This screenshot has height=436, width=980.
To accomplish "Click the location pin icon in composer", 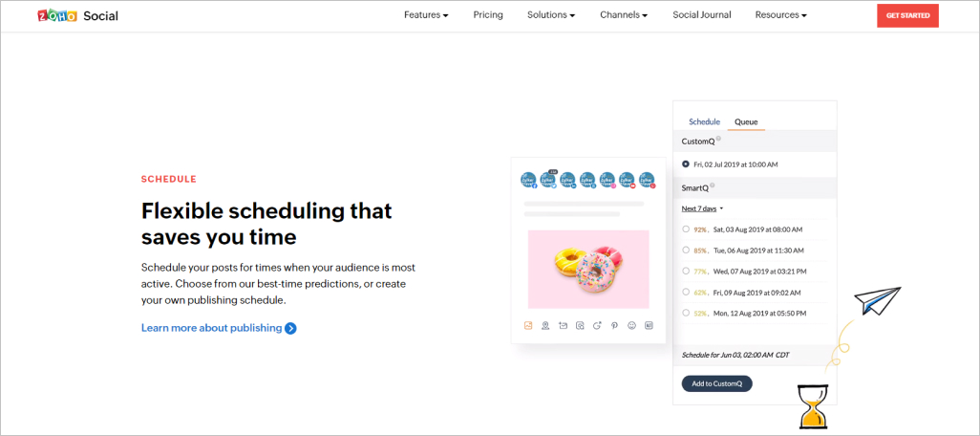I will pyautogui.click(x=545, y=325).
